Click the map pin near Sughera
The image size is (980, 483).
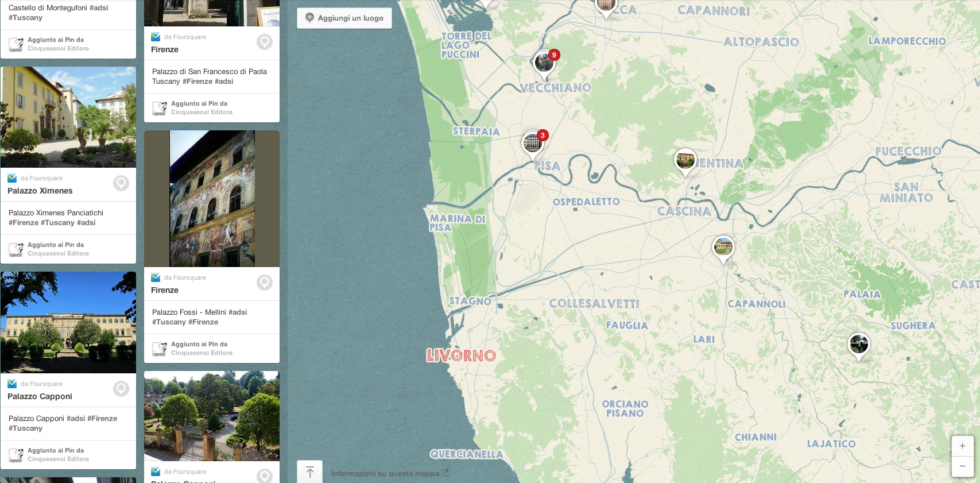[x=858, y=345]
